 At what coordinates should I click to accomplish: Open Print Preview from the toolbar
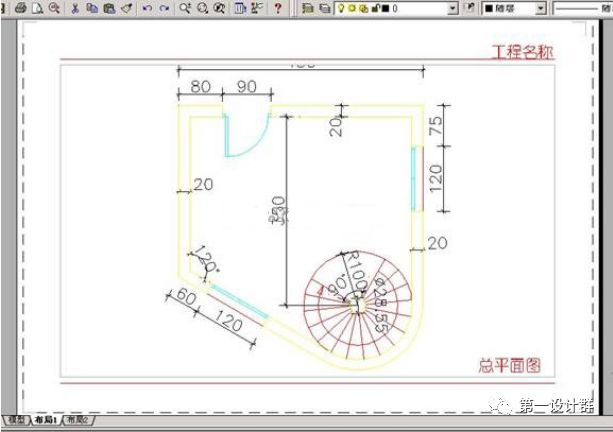pos(37,7)
